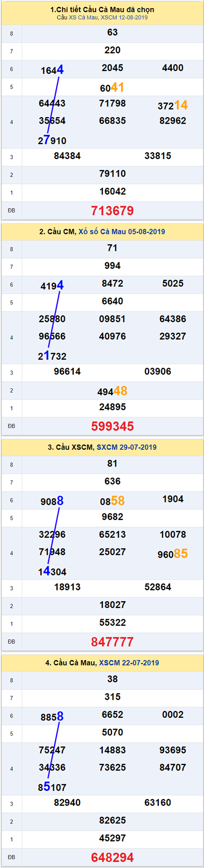The image size is (204, 868).
Task: Click the number 52864
Action: coord(158,587)
